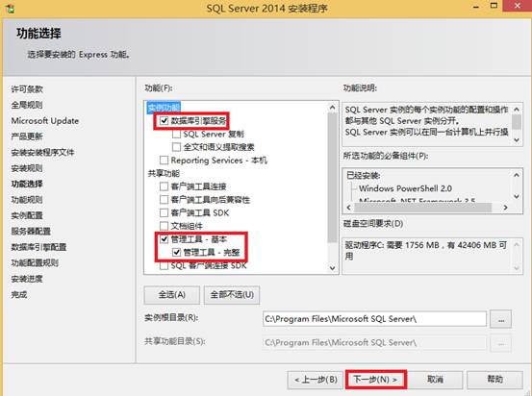Click the browse button for instance root directory
The height and width of the screenshot is (396, 532).
point(500,319)
